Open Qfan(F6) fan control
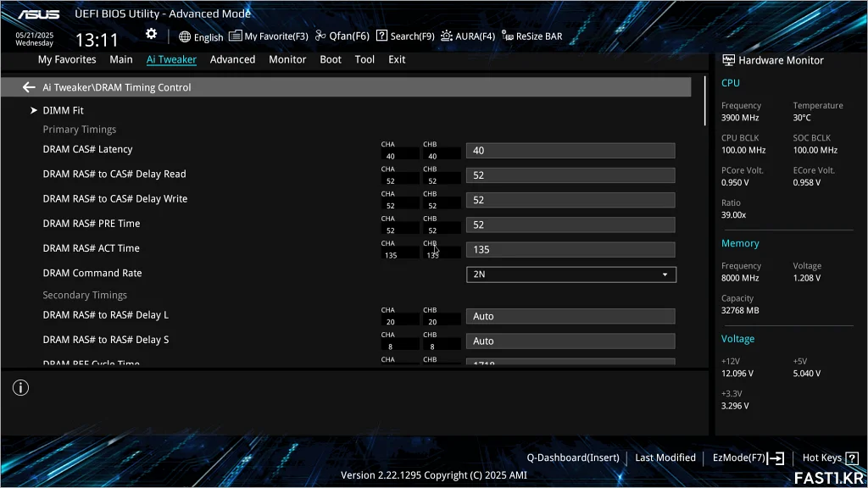 (x=342, y=36)
